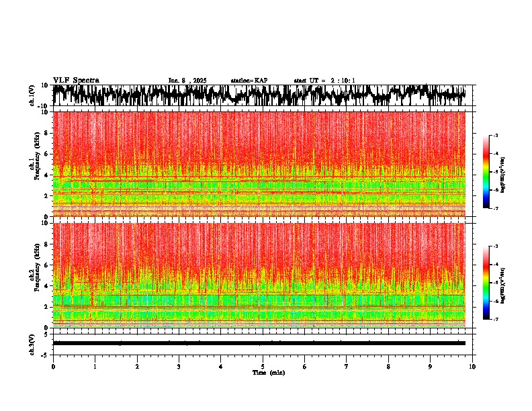This screenshot has height=411, width=532.
Task: Click the "4" kHz tick of ch.1 spectrogram
Action: [47, 175]
